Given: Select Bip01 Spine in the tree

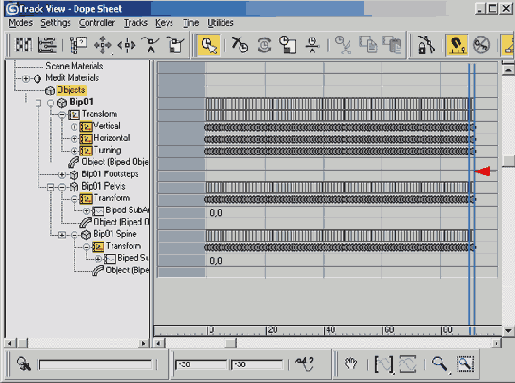Looking at the screenshot, I should coord(115,234).
